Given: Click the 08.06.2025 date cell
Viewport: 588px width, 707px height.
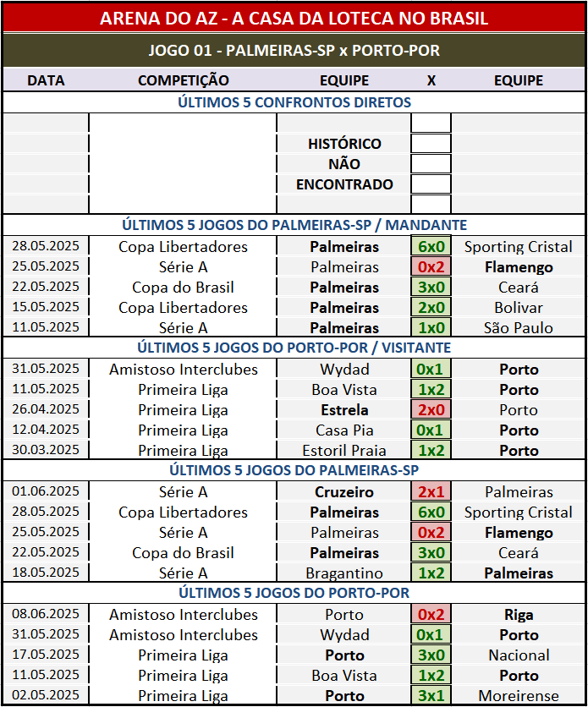Looking at the screenshot, I should point(46,615).
